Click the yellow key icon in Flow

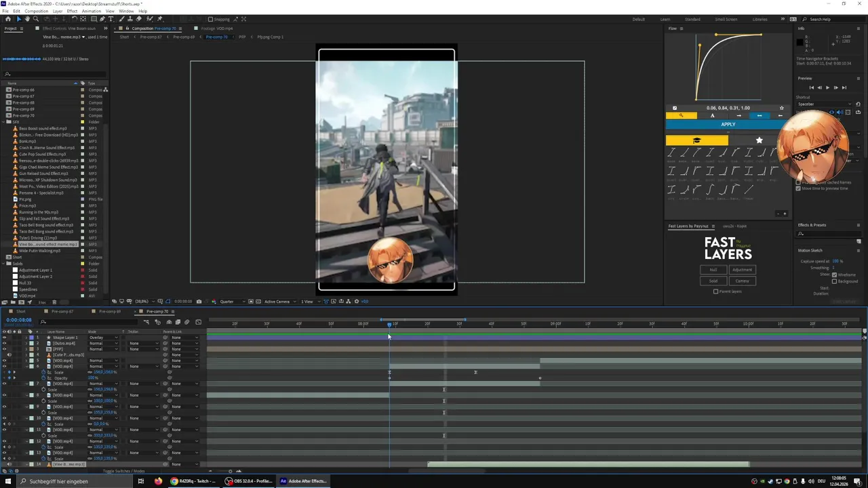[x=682, y=115]
